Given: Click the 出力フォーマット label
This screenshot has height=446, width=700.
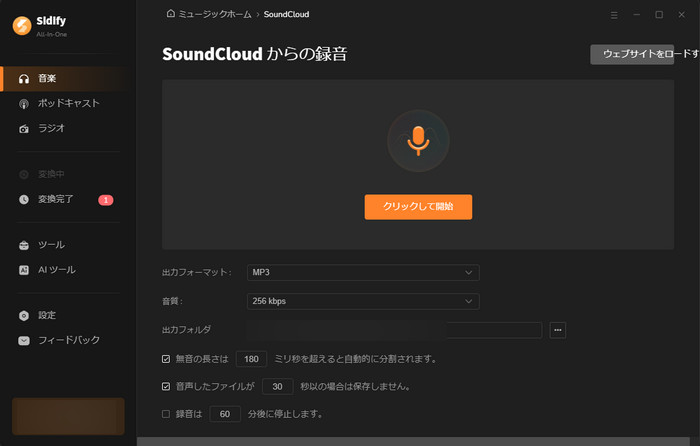Looking at the screenshot, I should click(x=196, y=272).
